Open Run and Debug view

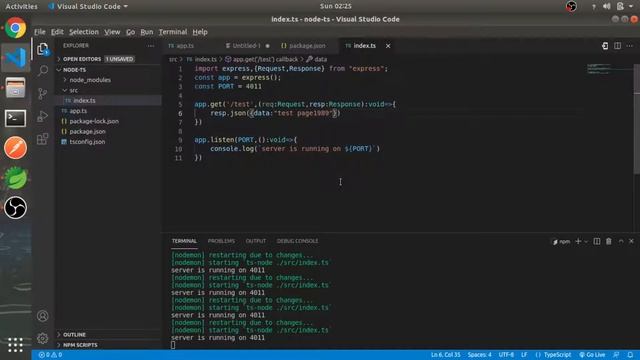point(42,116)
